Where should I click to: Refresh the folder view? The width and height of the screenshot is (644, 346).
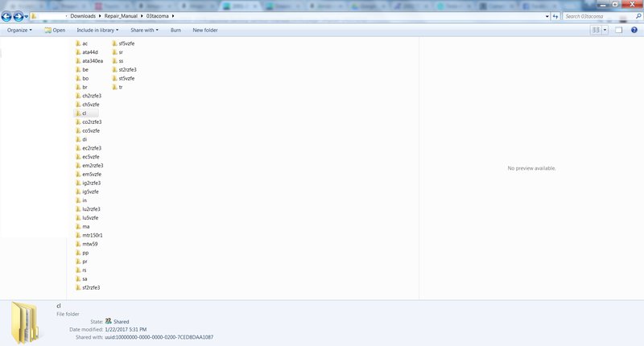click(555, 16)
